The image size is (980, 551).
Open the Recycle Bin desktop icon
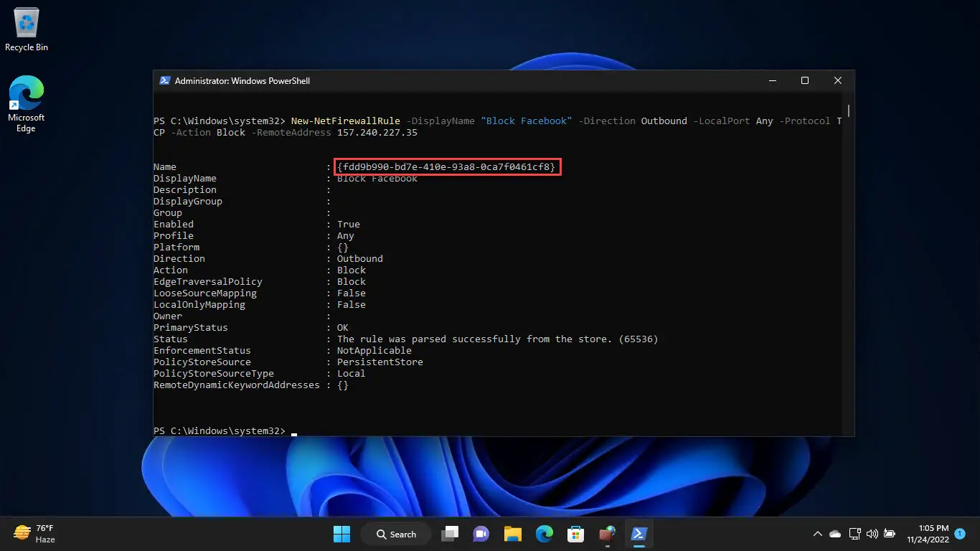coord(27,30)
